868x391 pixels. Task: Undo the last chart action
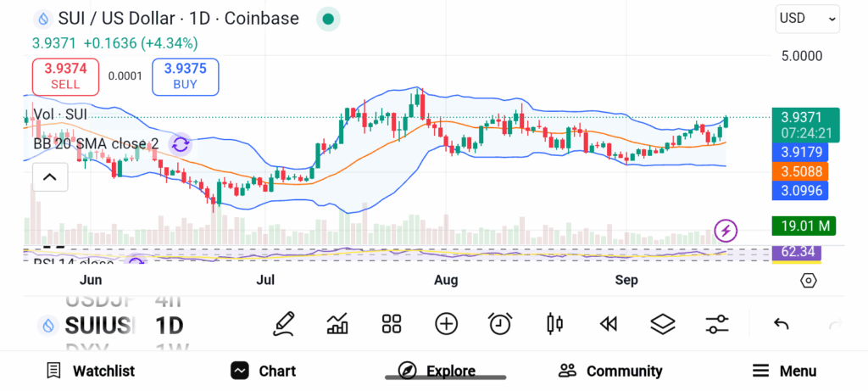[x=782, y=323]
